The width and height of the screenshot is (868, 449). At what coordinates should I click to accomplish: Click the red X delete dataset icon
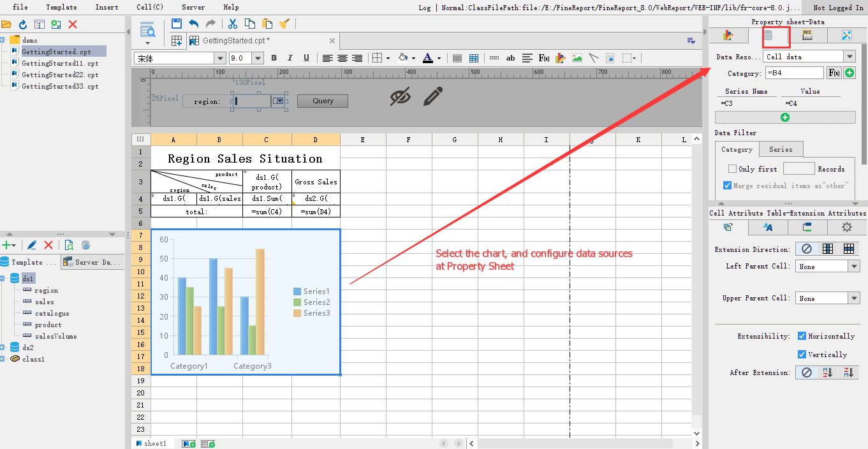pos(48,245)
